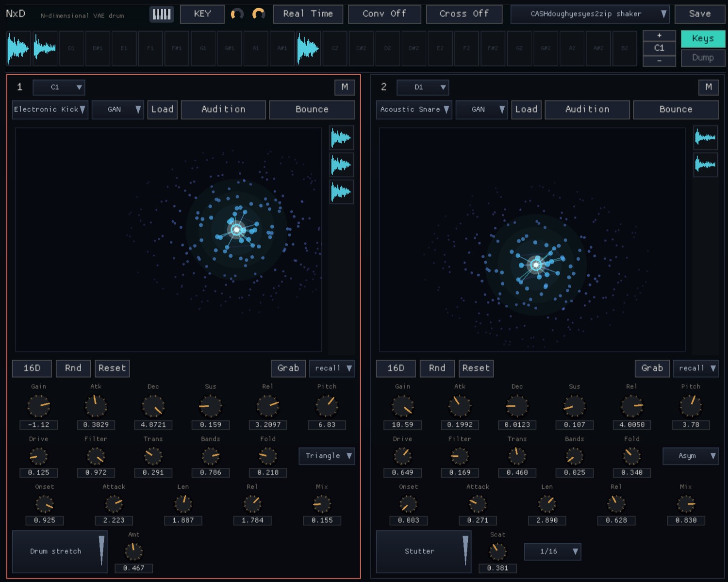Click the Save button
Viewport: 728px width, 582px height.
[x=700, y=14]
